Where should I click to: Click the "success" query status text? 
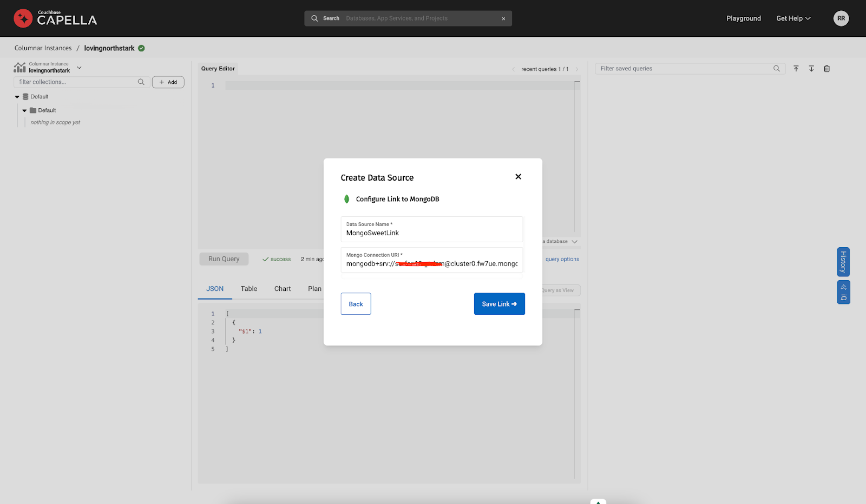point(280,260)
